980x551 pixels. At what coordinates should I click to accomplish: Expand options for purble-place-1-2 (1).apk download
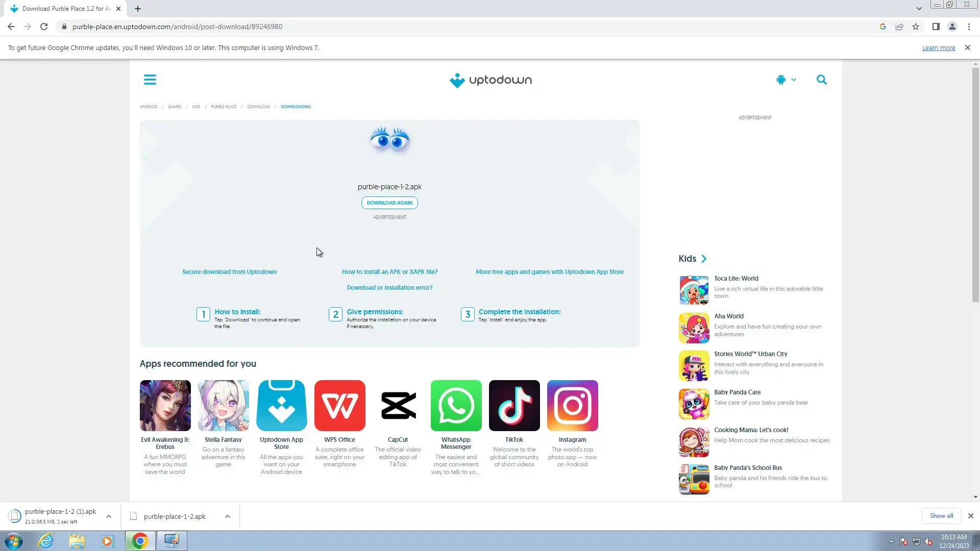(x=109, y=516)
